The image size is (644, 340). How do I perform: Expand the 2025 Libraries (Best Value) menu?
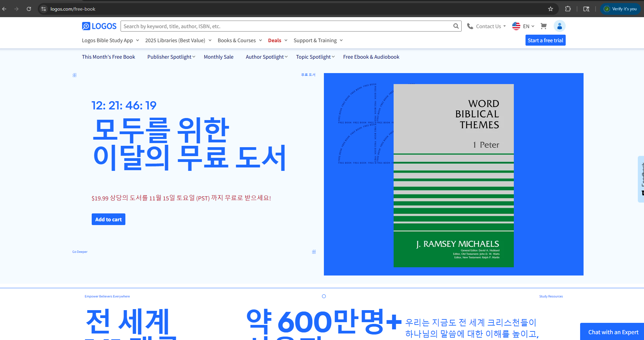[x=178, y=40]
